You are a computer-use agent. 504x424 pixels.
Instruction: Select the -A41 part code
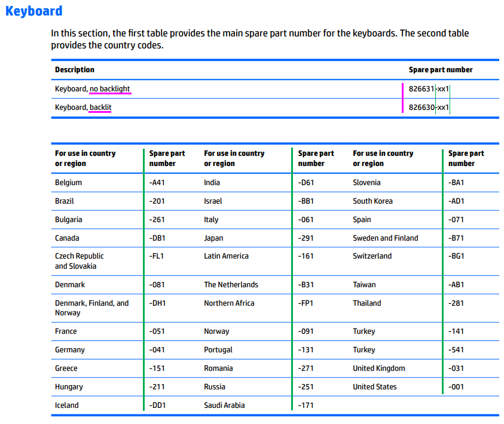click(157, 182)
